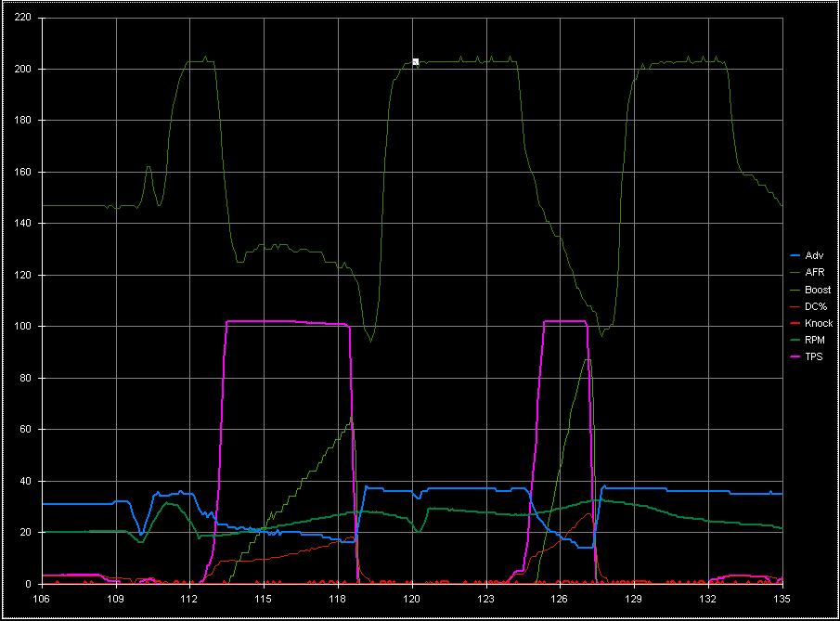Click the magenta line swatch beside TPS
Image resolution: width=840 pixels, height=621 pixels.
point(795,356)
